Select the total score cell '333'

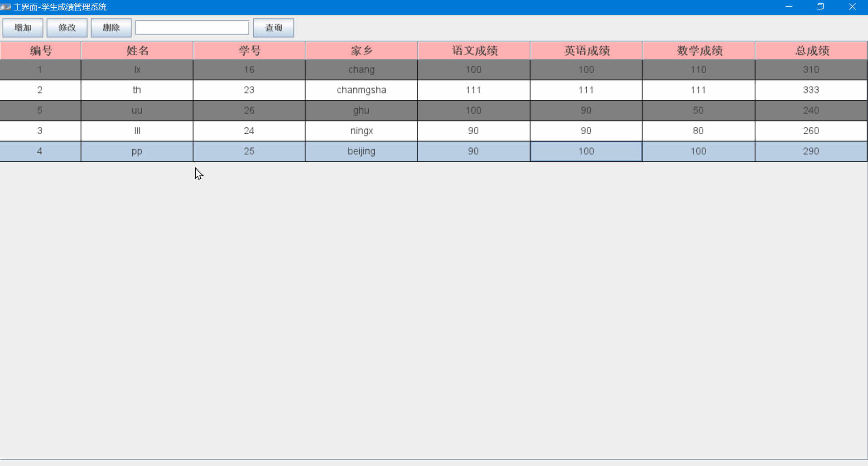click(x=811, y=90)
